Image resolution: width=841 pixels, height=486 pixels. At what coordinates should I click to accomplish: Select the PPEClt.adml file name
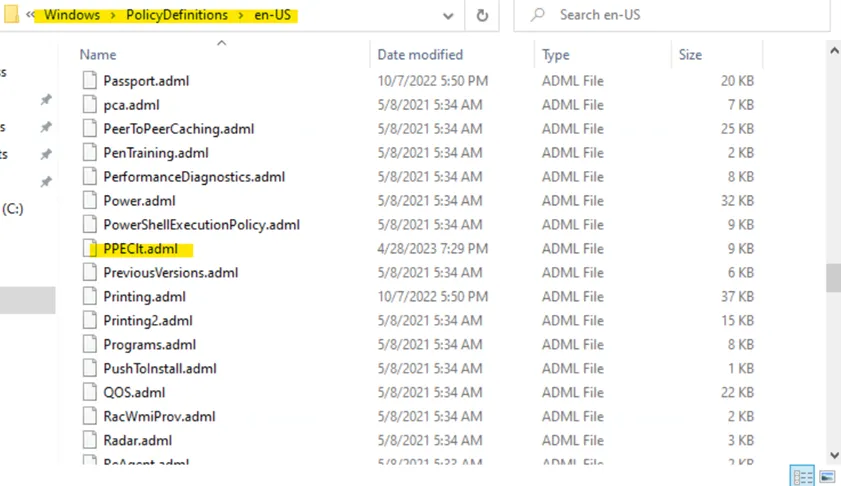[141, 249]
